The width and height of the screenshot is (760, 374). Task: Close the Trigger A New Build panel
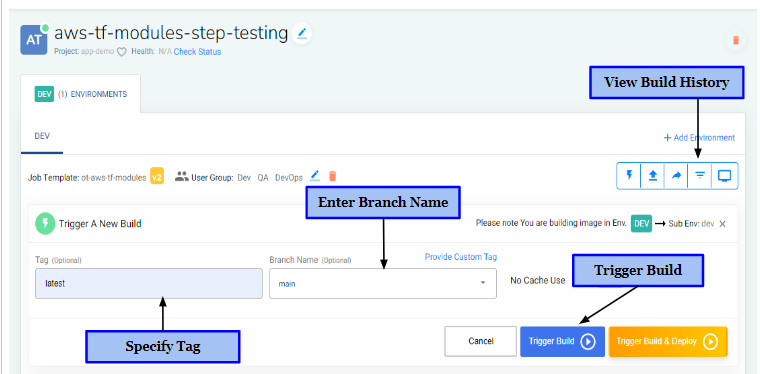[x=722, y=224]
